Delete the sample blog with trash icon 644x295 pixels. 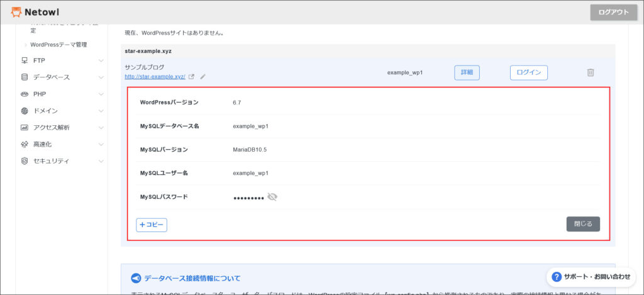591,73
